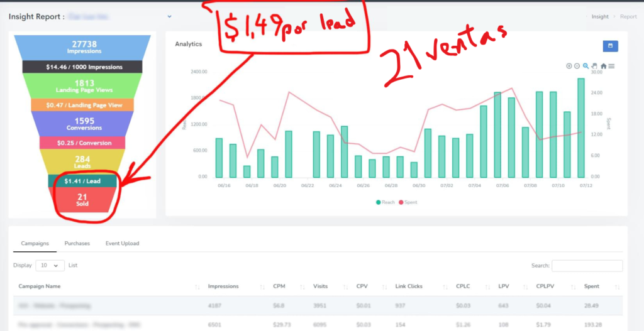The width and height of the screenshot is (644, 331).
Task: Click the 6501 impressions cell
Action: (x=215, y=325)
